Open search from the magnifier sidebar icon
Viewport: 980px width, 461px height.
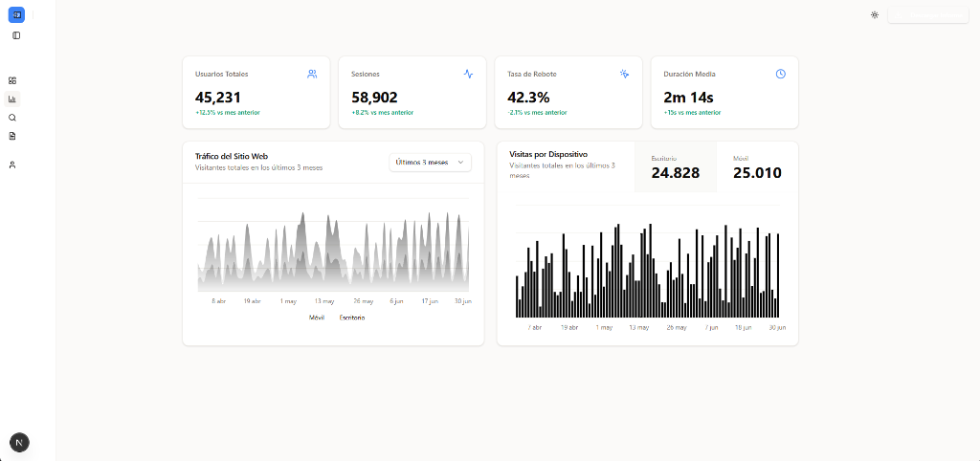click(12, 118)
